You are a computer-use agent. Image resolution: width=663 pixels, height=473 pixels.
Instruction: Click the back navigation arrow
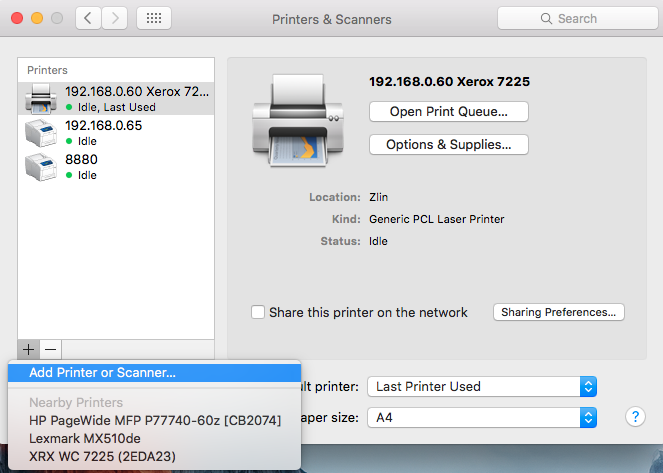(x=89, y=19)
